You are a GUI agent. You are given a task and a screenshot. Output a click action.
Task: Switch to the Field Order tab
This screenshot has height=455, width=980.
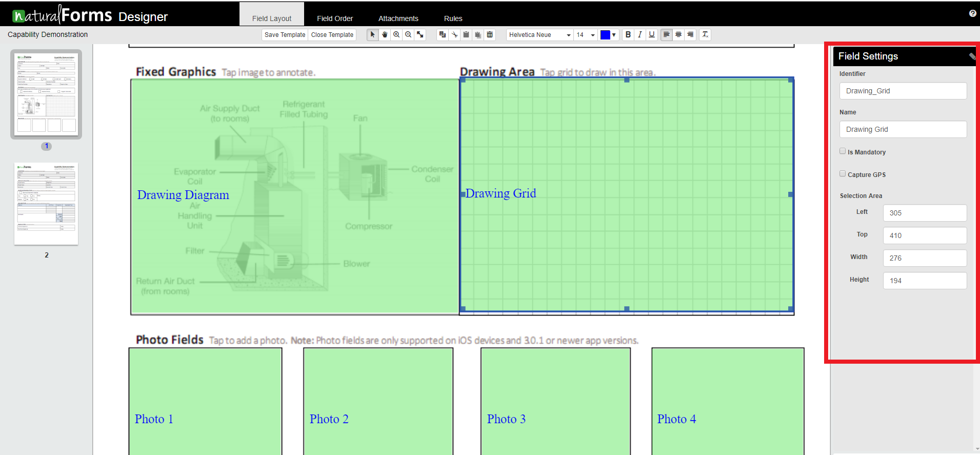[335, 18]
